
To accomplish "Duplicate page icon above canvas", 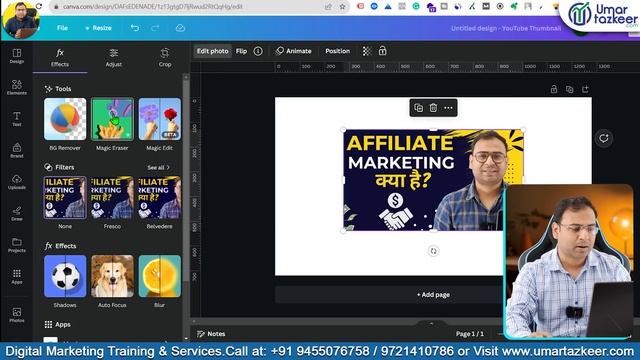I will [x=569, y=89].
